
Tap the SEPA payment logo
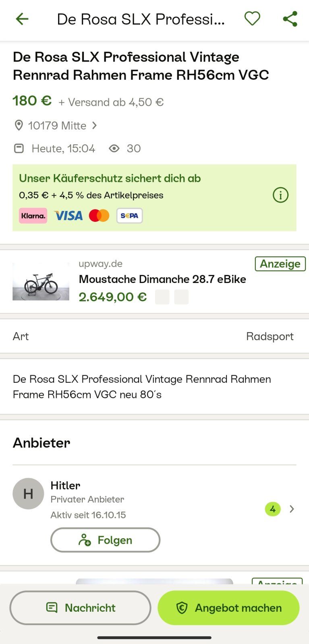[129, 216]
